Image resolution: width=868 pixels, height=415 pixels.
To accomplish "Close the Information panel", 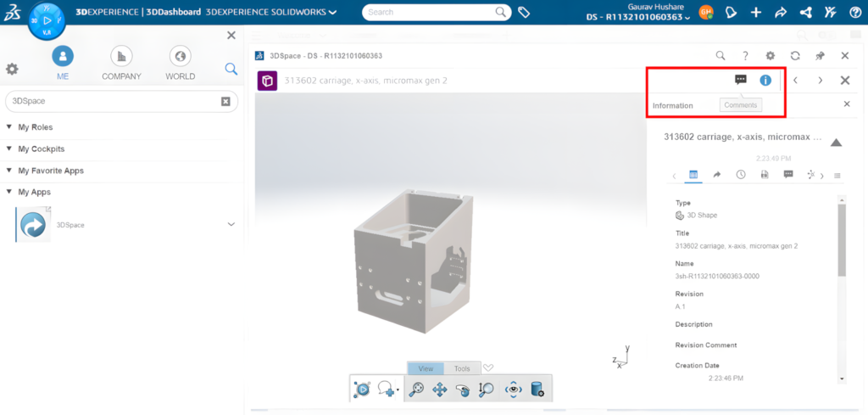I will tap(847, 104).
